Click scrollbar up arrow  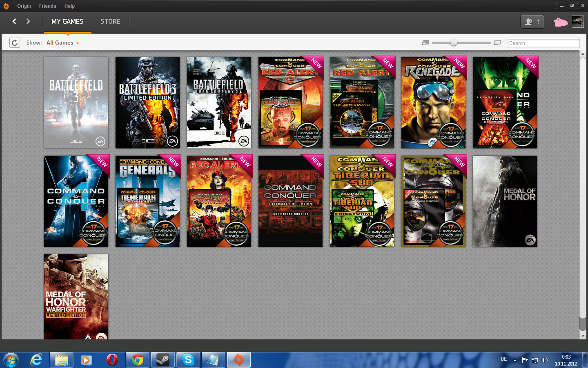pyautogui.click(x=583, y=54)
